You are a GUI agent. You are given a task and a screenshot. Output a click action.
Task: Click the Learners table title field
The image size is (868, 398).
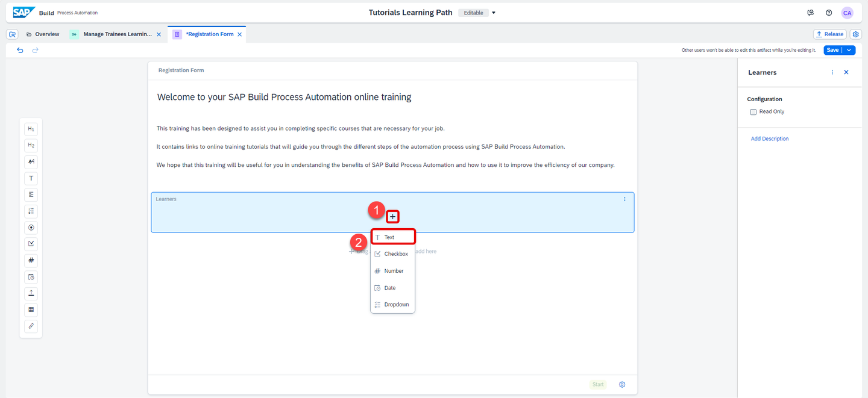coord(166,199)
